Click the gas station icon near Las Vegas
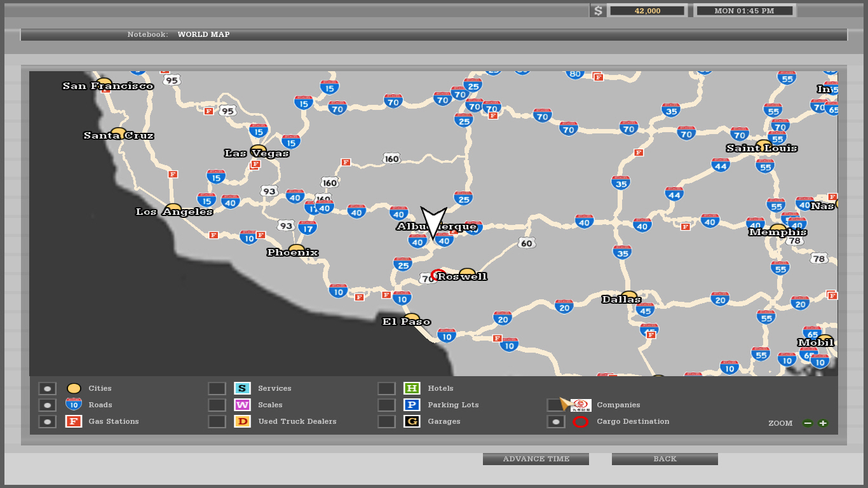The height and width of the screenshot is (488, 868). (x=255, y=164)
